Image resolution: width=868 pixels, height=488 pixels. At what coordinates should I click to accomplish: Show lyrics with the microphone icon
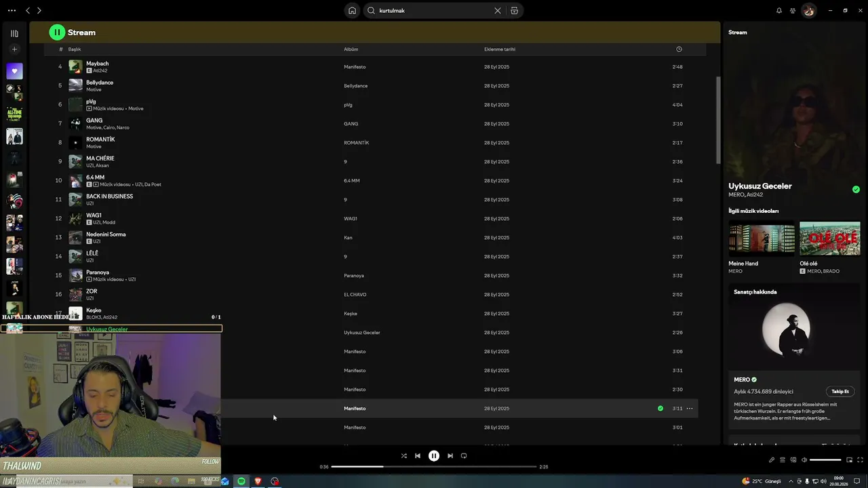[x=772, y=460]
